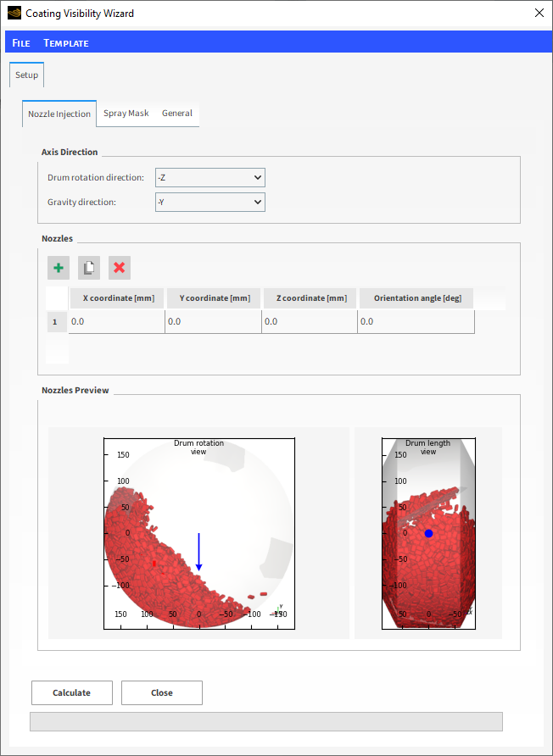Select the Nozzle Injection tab

pyautogui.click(x=59, y=114)
